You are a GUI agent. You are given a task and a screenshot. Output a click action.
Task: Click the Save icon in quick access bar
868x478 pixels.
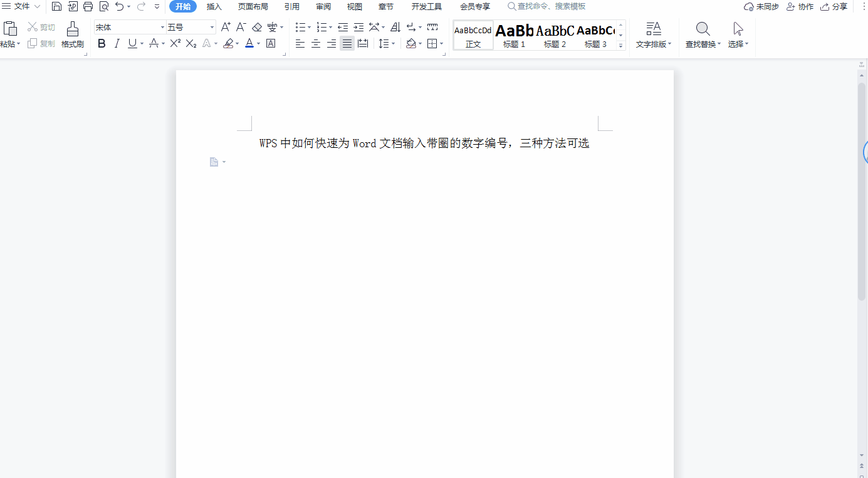[56, 7]
